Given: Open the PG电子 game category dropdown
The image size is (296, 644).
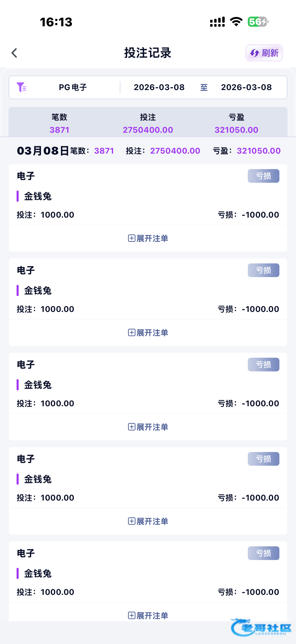Looking at the screenshot, I should click(x=73, y=87).
